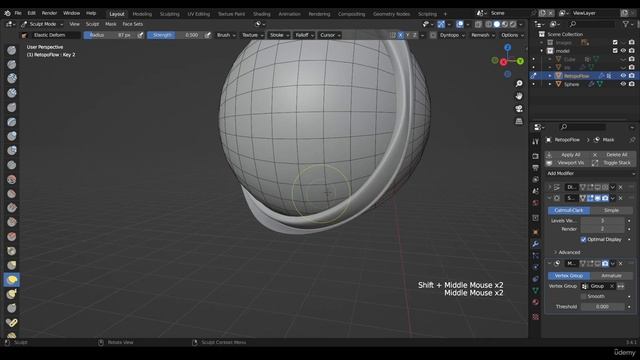Open the Sculpt Mode dropdown
Screen dimensions: 640x360
[x=43, y=24]
